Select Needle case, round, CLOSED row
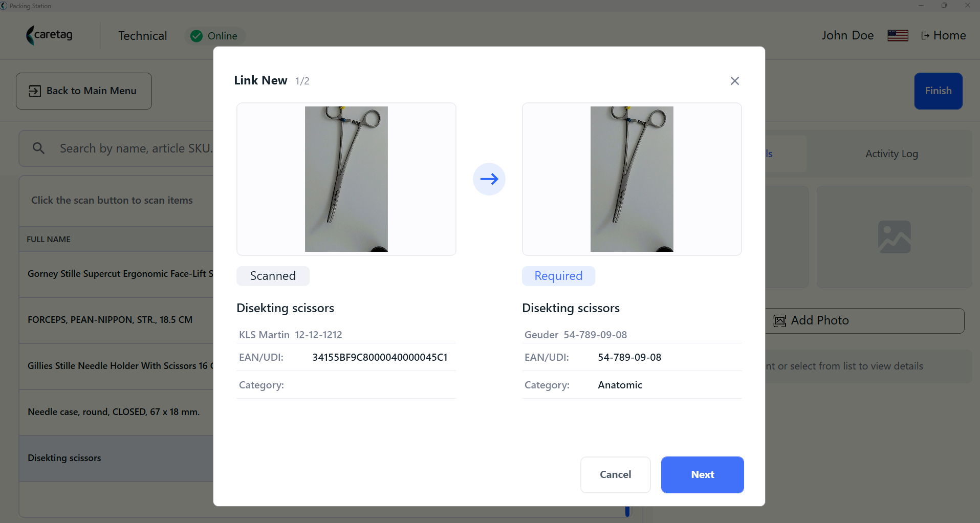 117,412
